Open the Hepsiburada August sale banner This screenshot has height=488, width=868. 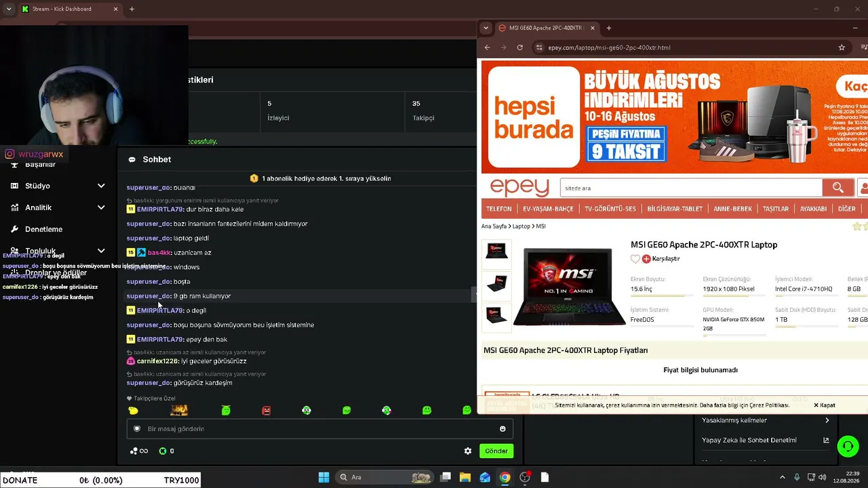(x=675, y=117)
